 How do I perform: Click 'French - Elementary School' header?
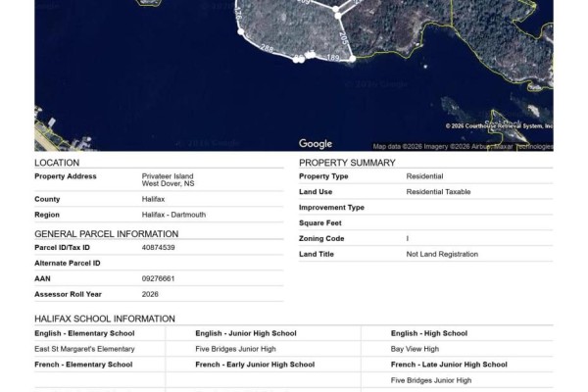click(83, 365)
